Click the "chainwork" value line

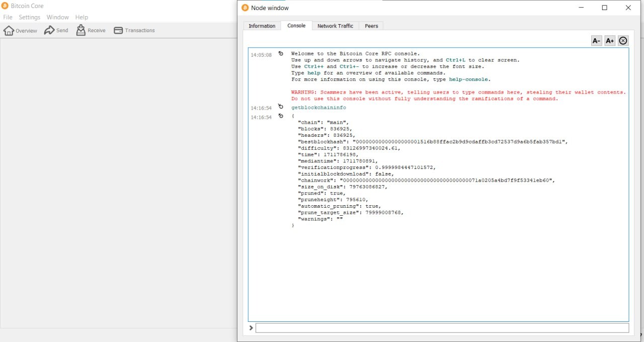click(x=426, y=181)
